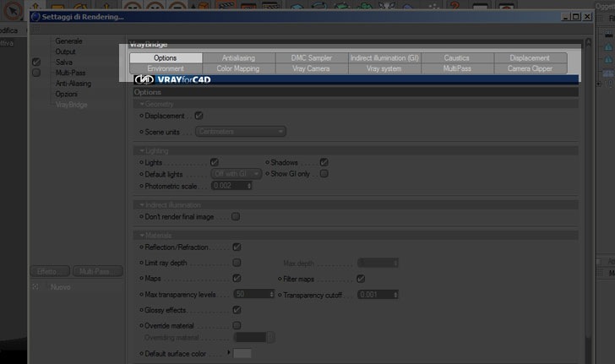
Task: Open the Scene units Centimeters dropdown
Action: 241,132
